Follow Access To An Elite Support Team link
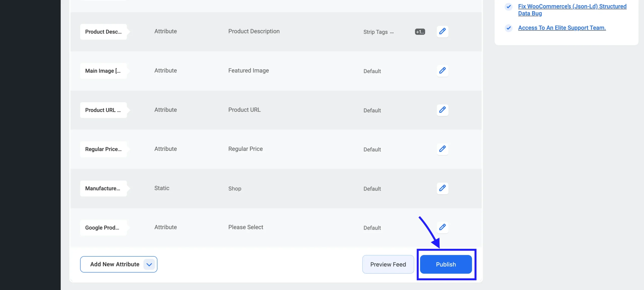The image size is (644, 290). coord(562,28)
